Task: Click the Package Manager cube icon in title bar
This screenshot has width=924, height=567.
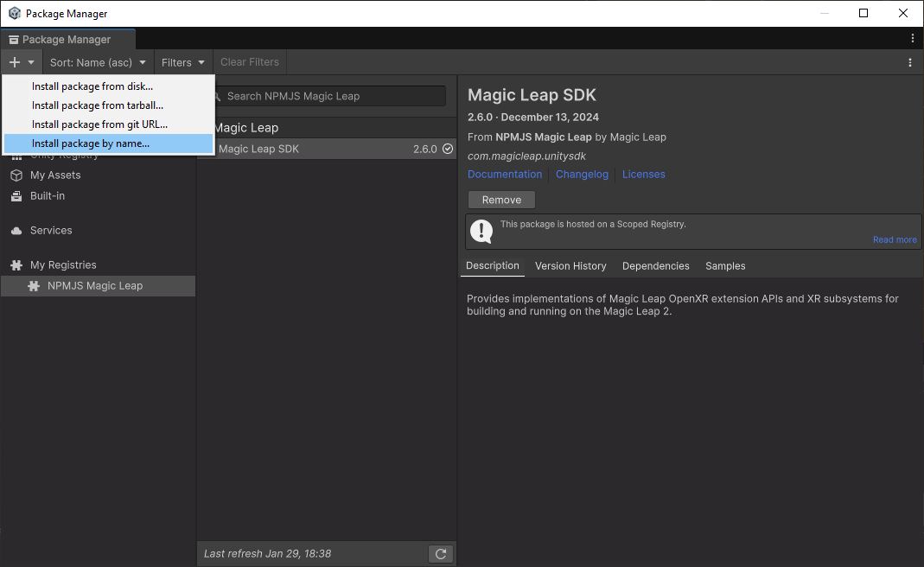Action: (13, 13)
